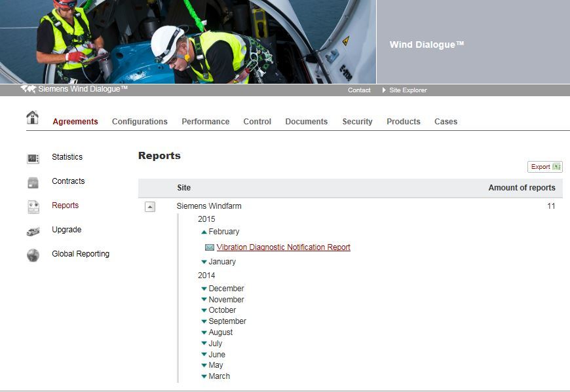Collapse the Siemens Windfarm row
The image size is (570, 392).
pyautogui.click(x=150, y=207)
